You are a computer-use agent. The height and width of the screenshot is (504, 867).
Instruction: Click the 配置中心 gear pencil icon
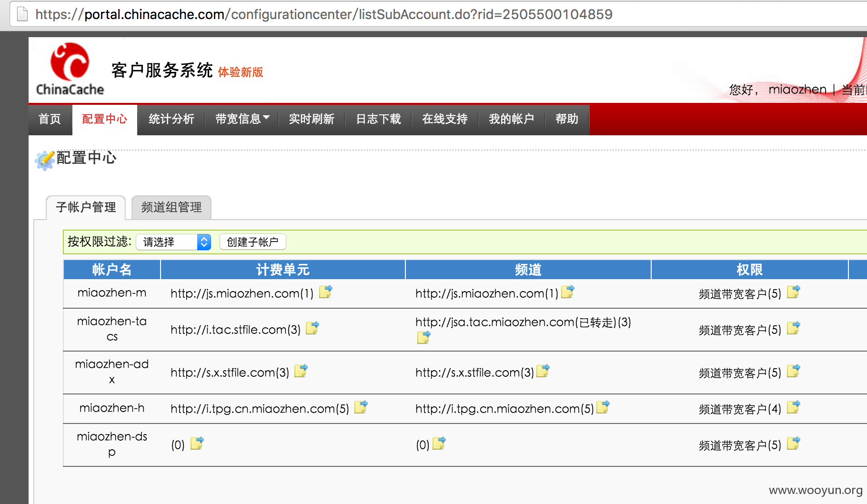tap(45, 161)
